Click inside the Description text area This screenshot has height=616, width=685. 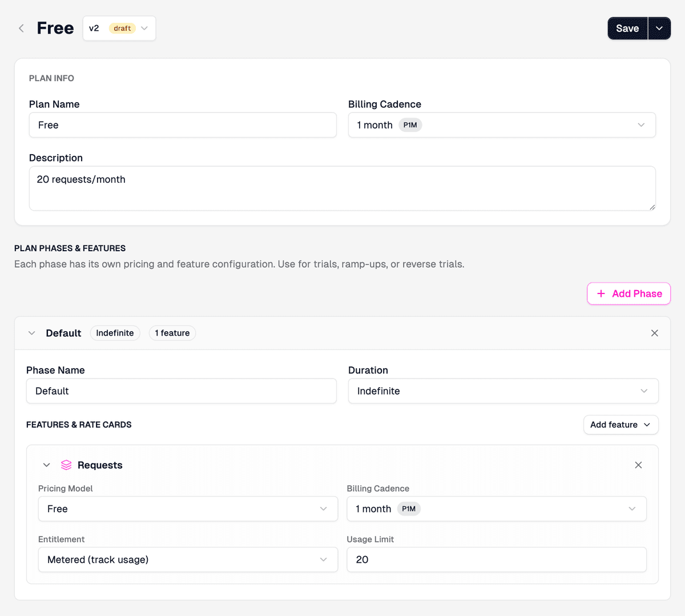tap(342, 187)
